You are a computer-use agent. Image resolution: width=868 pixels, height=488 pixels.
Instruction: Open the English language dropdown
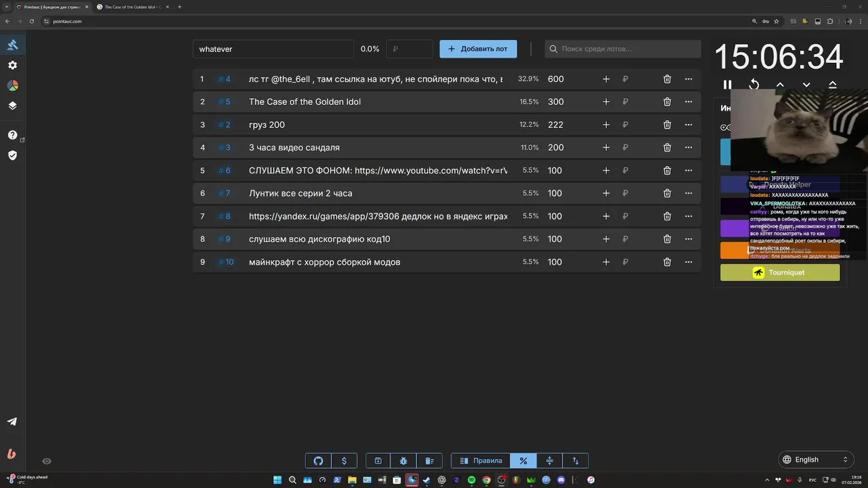click(816, 460)
